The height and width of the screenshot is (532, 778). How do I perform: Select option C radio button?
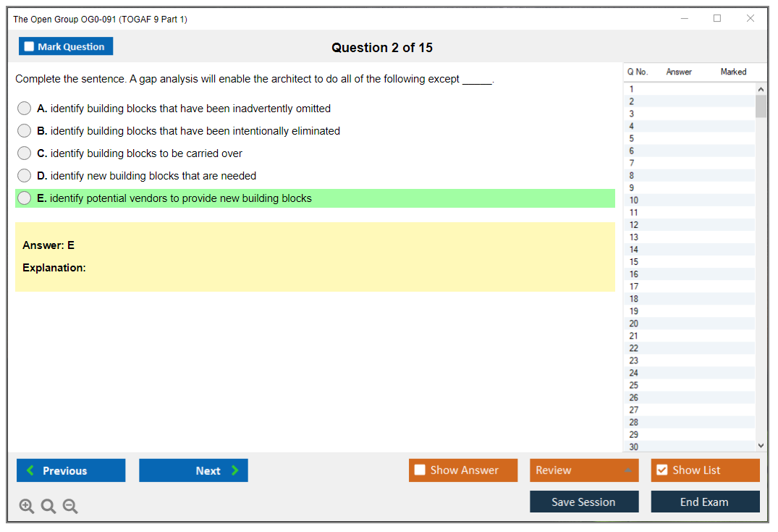[x=25, y=153]
